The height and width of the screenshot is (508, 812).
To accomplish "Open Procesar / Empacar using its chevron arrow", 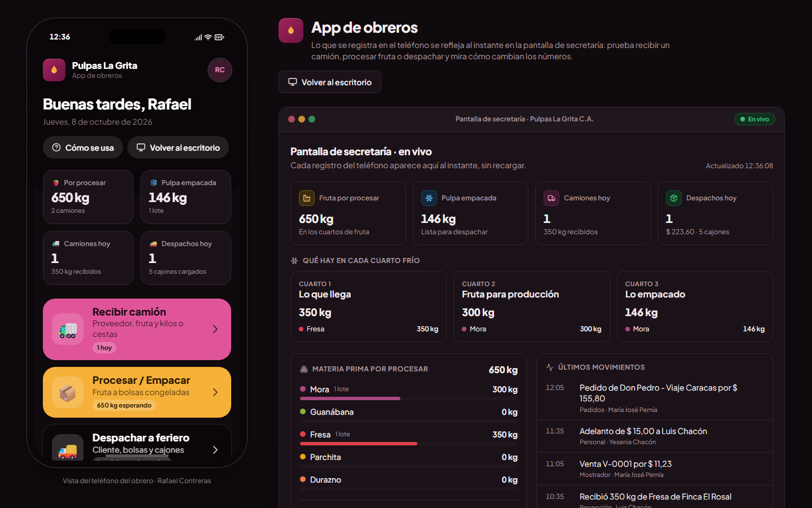I will 215,392.
